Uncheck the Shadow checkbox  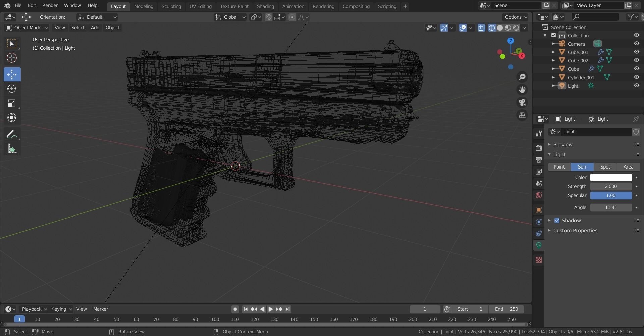[x=557, y=220]
